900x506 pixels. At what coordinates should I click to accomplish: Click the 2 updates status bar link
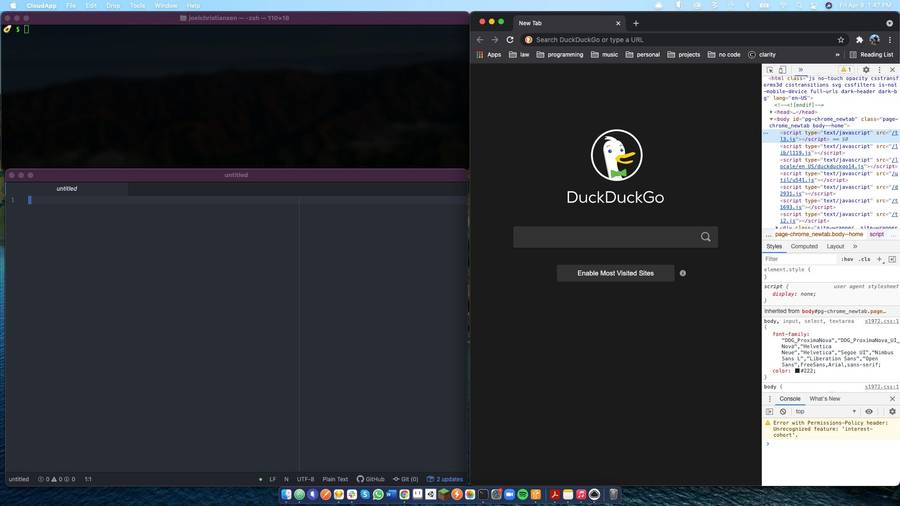445,479
